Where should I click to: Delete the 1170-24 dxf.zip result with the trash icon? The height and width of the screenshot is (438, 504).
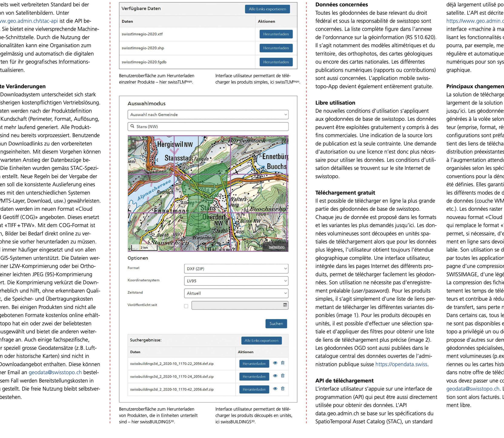pyautogui.click(x=283, y=376)
